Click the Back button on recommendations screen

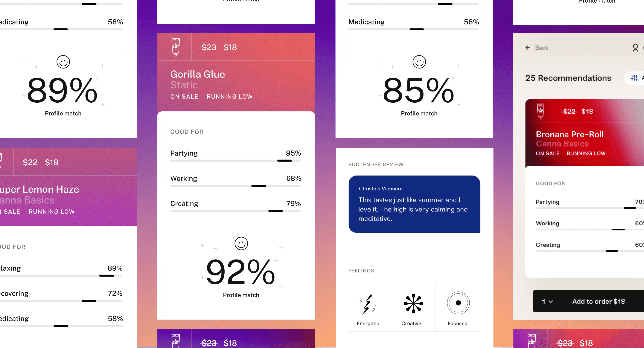coord(537,47)
